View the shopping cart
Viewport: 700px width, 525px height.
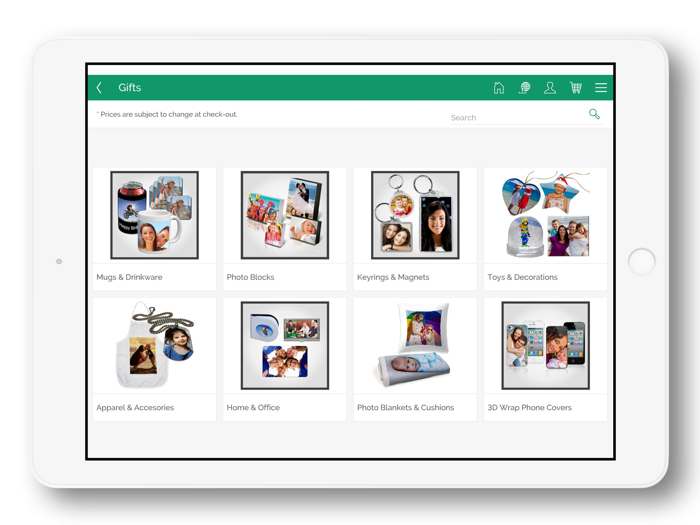(576, 88)
